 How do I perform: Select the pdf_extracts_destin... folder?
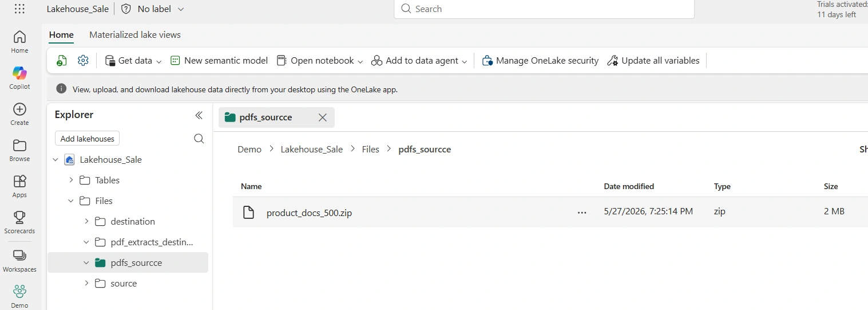[152, 242]
